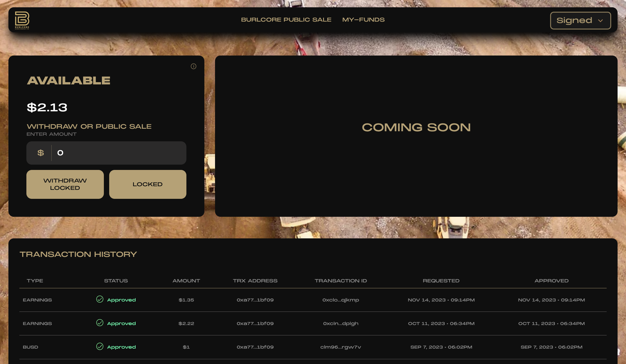Click the info icon in Available card
Screen dimensions: 626x364
(193, 66)
